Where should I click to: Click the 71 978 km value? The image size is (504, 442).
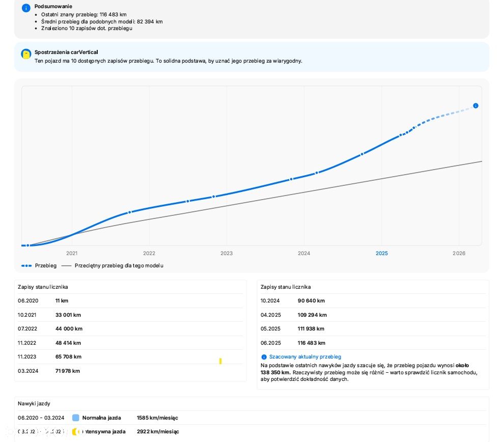click(x=68, y=371)
